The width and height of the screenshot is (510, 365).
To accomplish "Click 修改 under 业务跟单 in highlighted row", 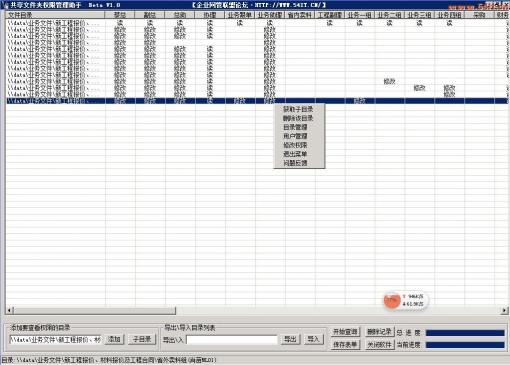I will point(240,101).
